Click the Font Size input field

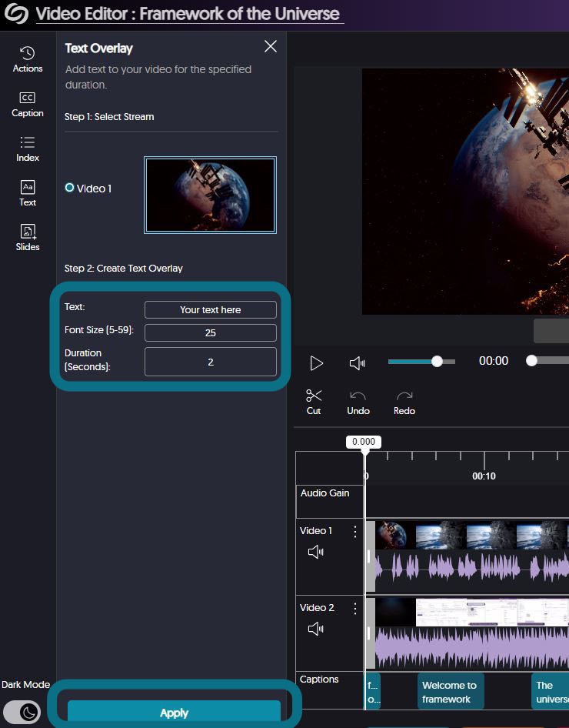point(211,333)
